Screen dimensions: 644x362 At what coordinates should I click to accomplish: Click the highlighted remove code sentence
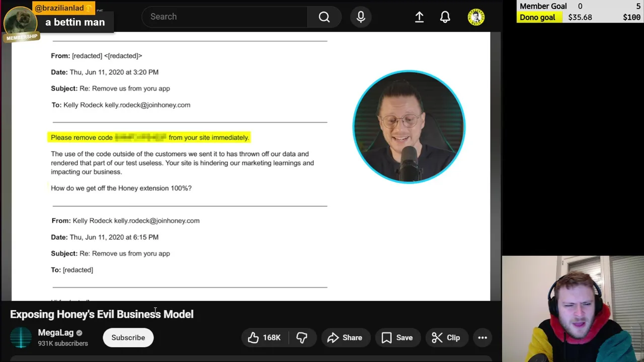[x=149, y=137]
